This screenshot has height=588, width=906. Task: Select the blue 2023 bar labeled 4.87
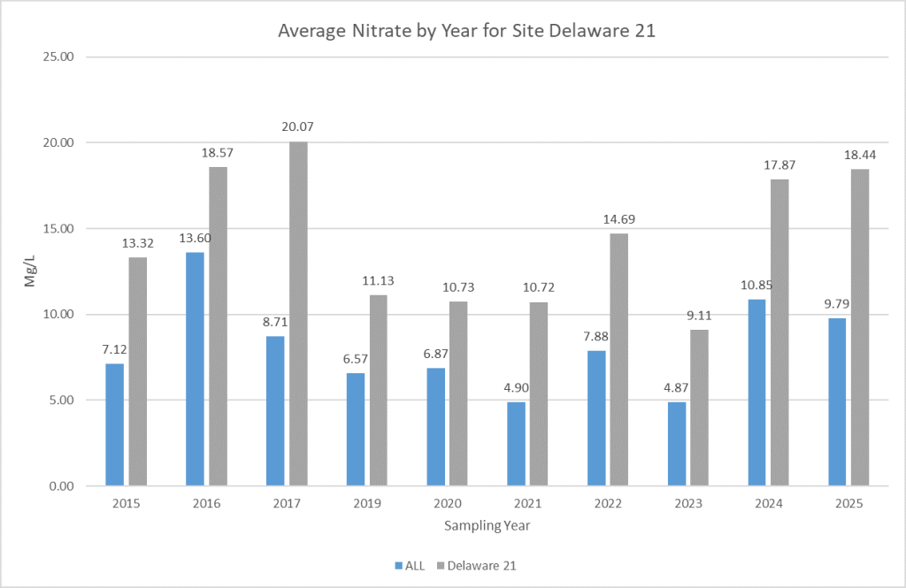(675, 444)
